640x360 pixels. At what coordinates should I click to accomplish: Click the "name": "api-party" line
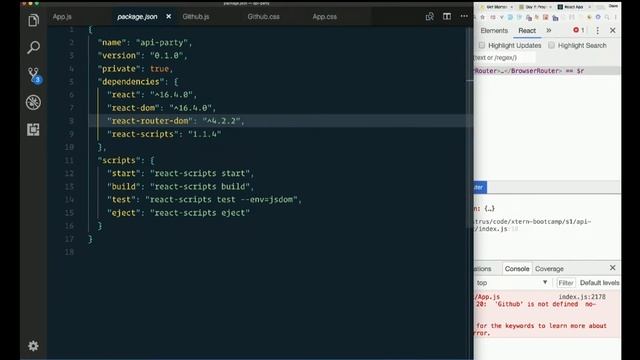145,42
